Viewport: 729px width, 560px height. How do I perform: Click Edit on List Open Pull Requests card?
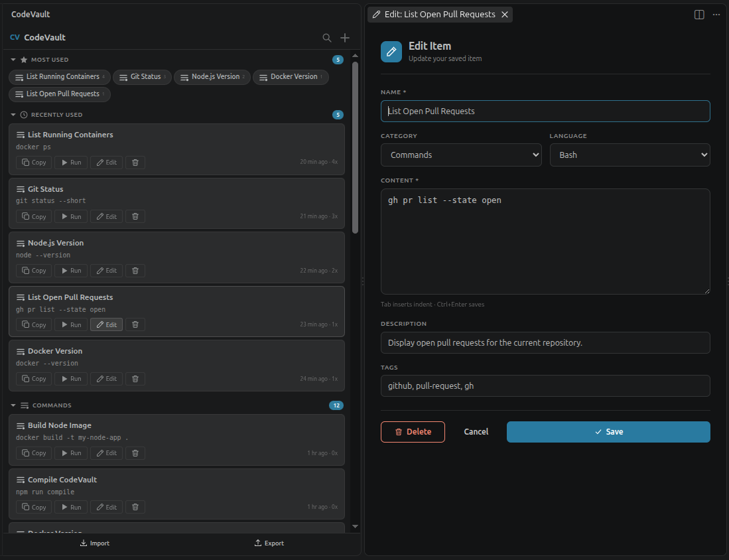coord(107,324)
